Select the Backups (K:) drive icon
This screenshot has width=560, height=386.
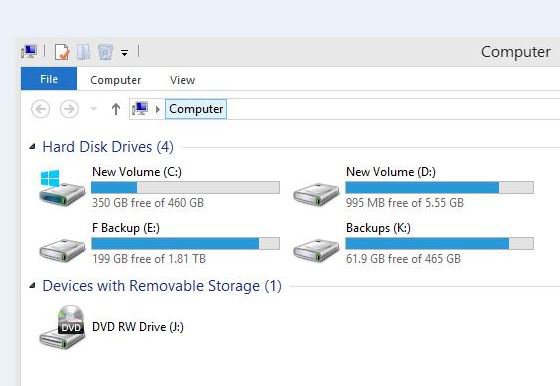pos(316,250)
